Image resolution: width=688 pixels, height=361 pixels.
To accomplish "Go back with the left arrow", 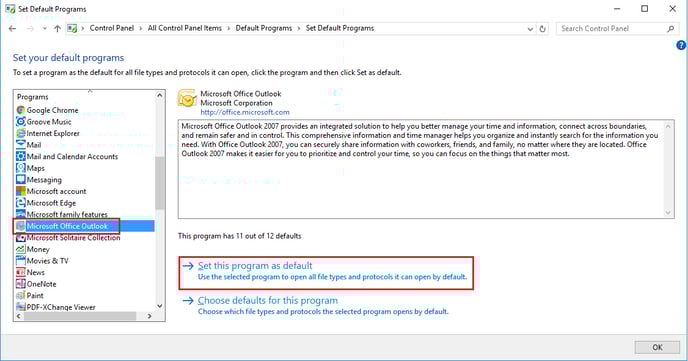I will [12, 29].
